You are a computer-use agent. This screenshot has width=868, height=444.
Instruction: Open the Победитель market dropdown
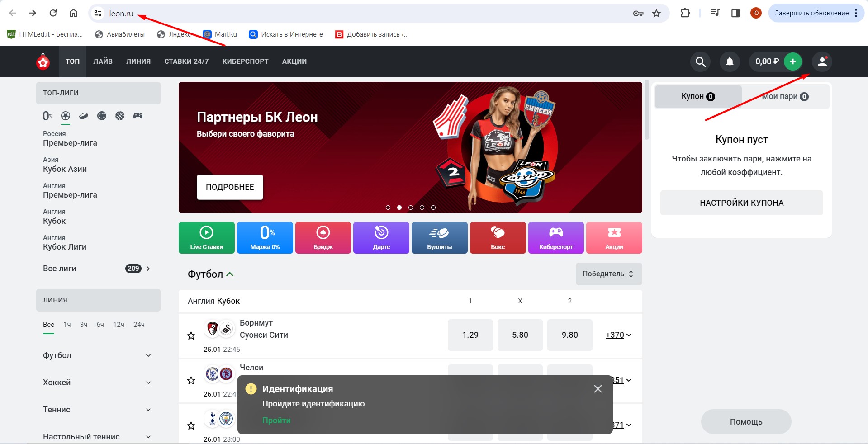click(608, 274)
